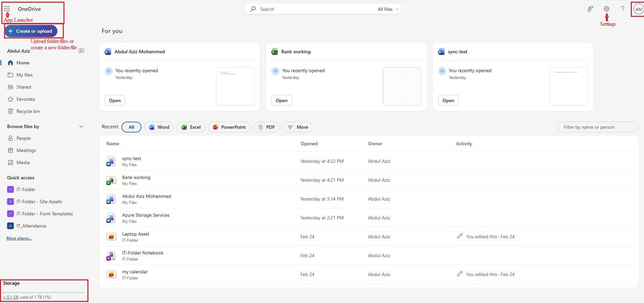Open IT-Folder - Form Templates in Quick access
The width and height of the screenshot is (644, 303).
pyautogui.click(x=45, y=214)
